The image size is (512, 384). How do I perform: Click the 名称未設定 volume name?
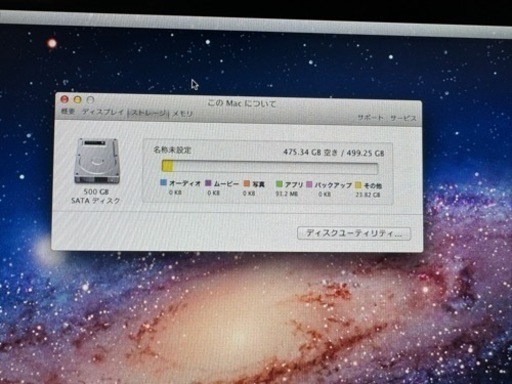[x=172, y=150]
